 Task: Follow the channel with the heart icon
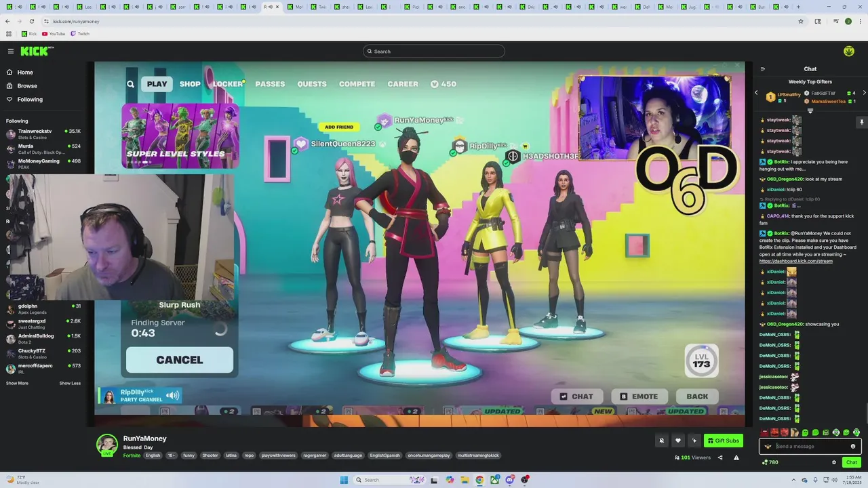click(x=677, y=441)
